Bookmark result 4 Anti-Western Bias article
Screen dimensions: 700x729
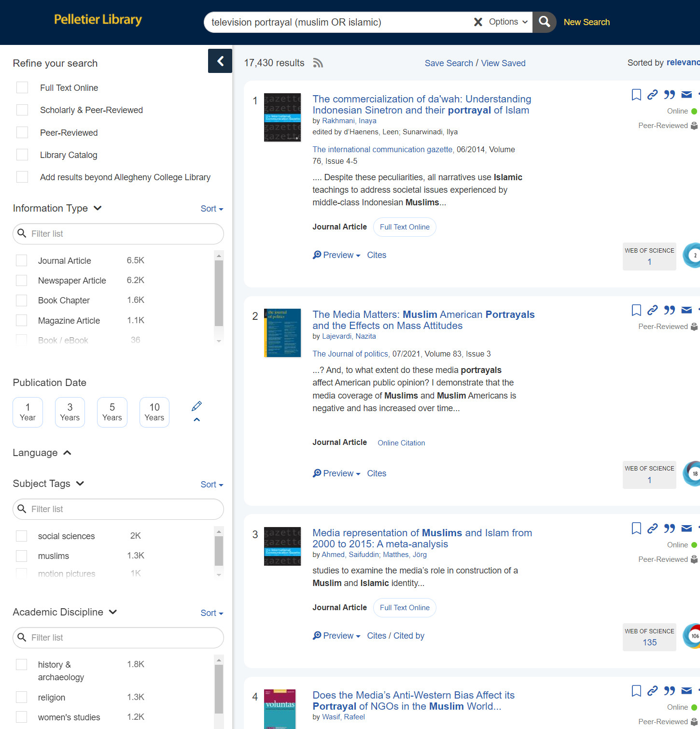pos(636,691)
